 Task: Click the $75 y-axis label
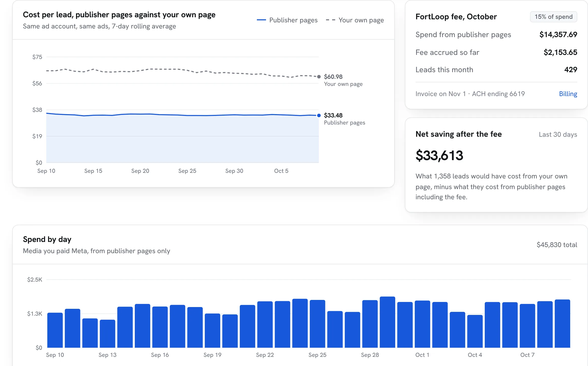tap(37, 57)
